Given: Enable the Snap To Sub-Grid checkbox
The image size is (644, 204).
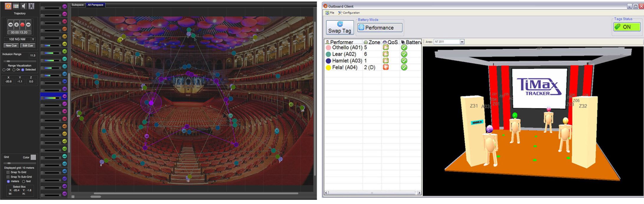Looking at the screenshot, I should coord(8,177).
